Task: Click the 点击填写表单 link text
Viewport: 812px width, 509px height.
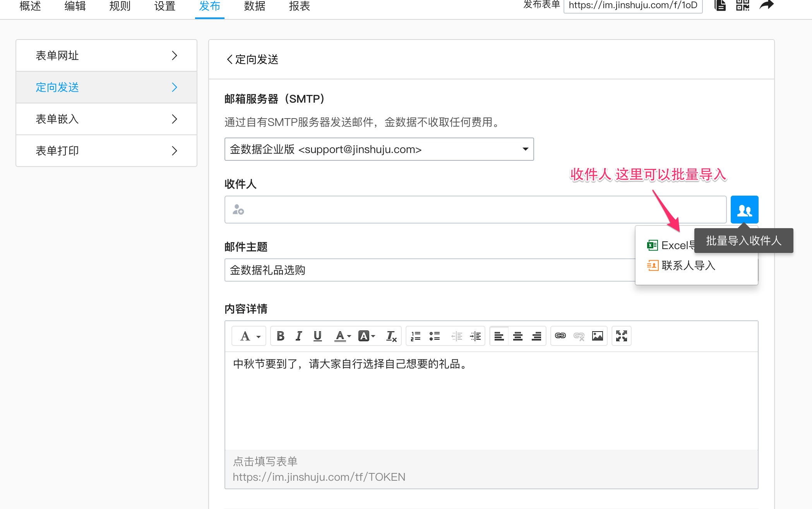Action: coord(265,461)
